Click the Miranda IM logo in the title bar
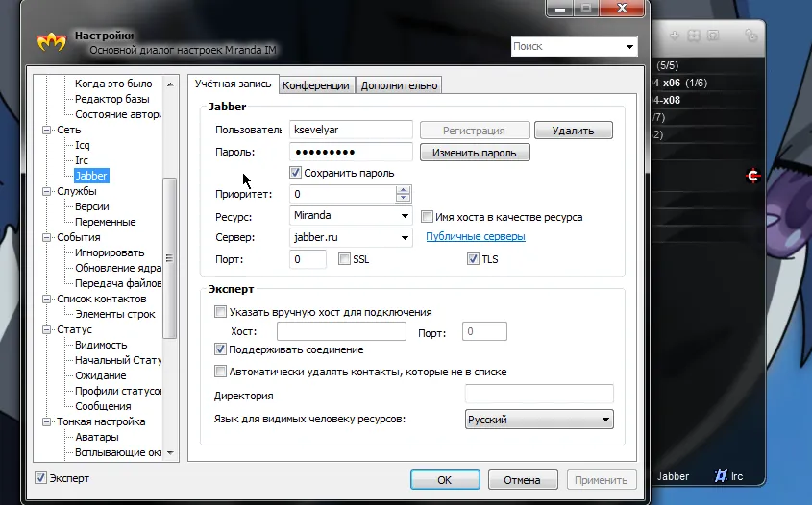The height and width of the screenshot is (505, 812). (x=50, y=42)
